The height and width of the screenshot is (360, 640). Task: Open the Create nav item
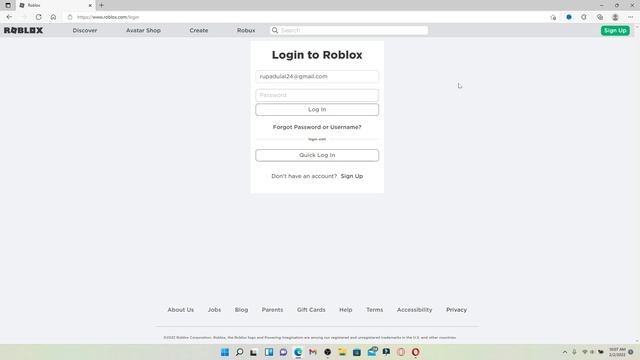[x=199, y=30]
